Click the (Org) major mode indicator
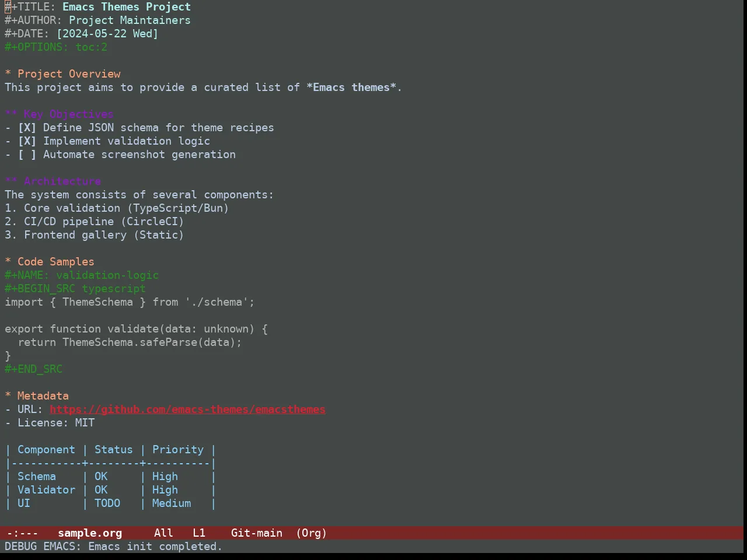Screen dimensions: 747x560 point(312,533)
